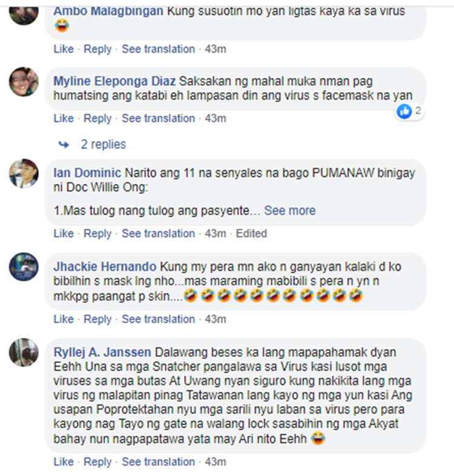Open Ian Dominic's profile name link

click(x=87, y=173)
